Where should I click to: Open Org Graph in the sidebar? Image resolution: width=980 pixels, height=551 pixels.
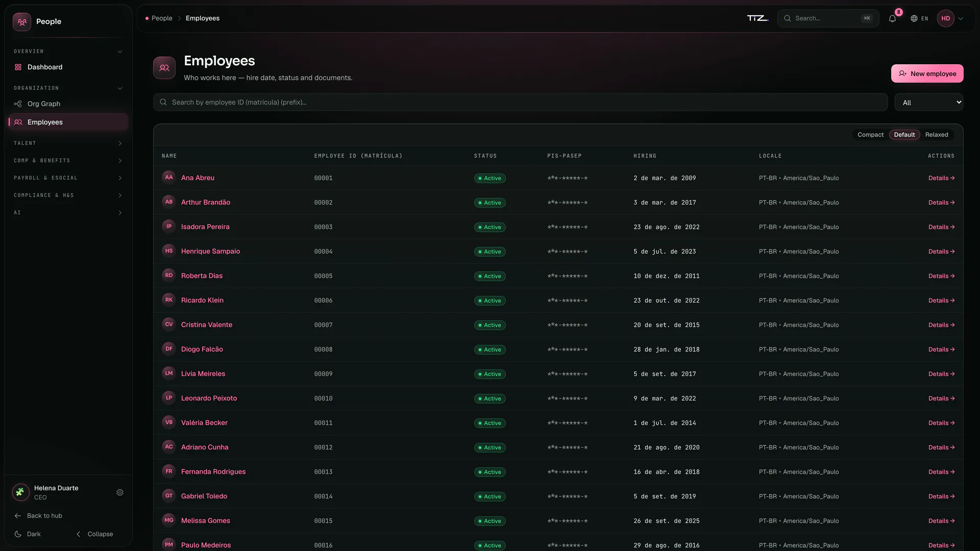[x=68, y=104]
